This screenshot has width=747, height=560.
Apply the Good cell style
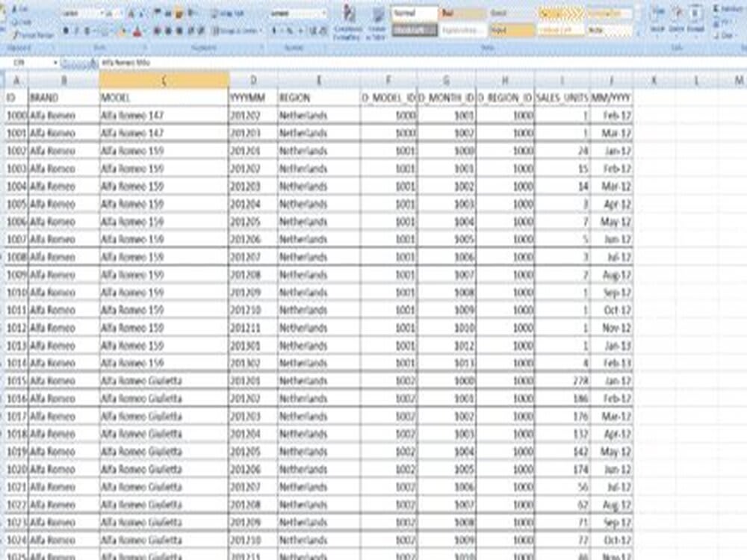(x=512, y=13)
